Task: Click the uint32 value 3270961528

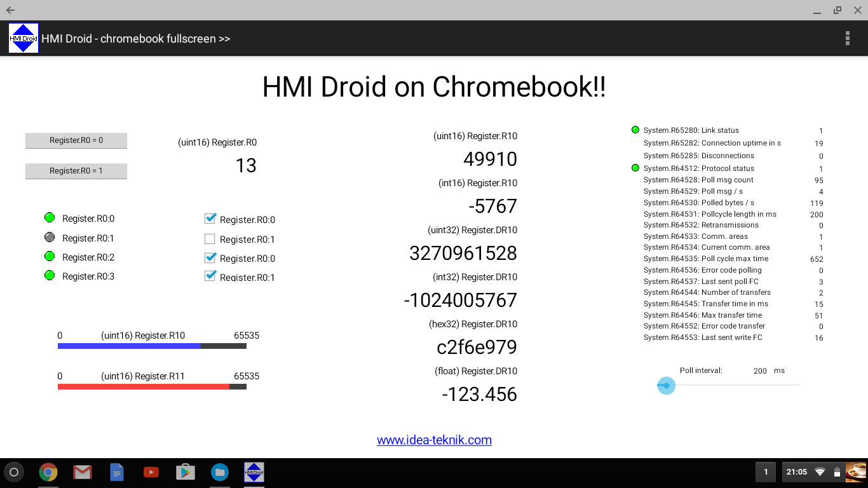Action: [463, 253]
